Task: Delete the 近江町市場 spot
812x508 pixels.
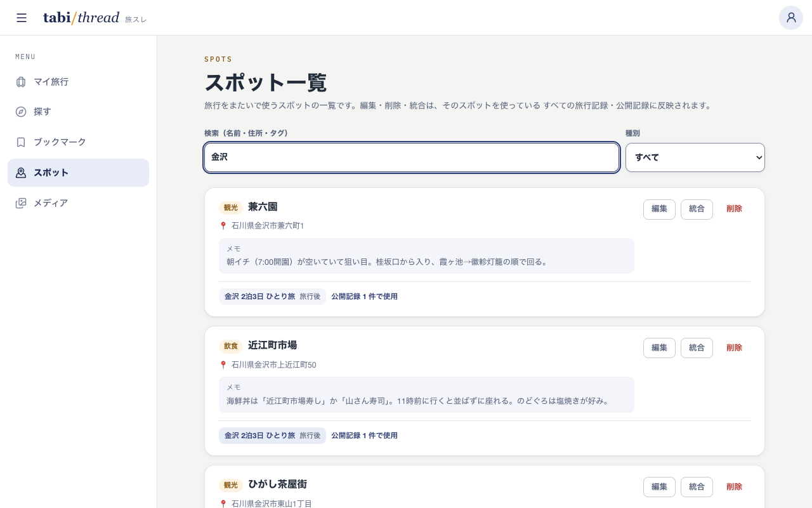Action: tap(734, 348)
